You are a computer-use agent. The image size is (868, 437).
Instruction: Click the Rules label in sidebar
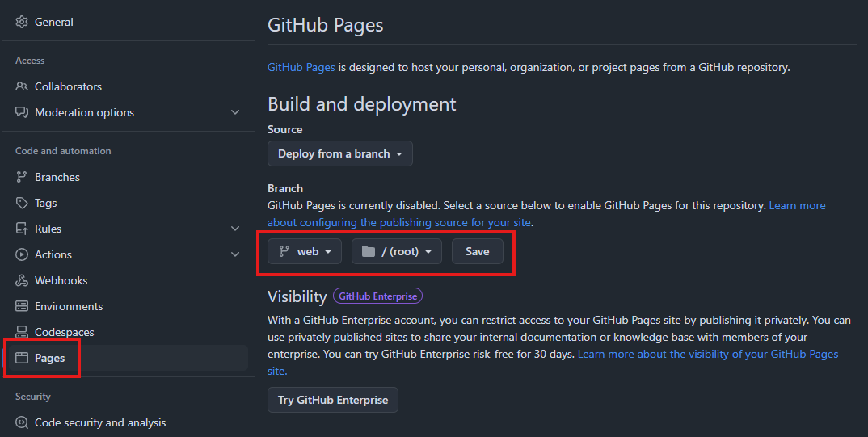(x=48, y=229)
